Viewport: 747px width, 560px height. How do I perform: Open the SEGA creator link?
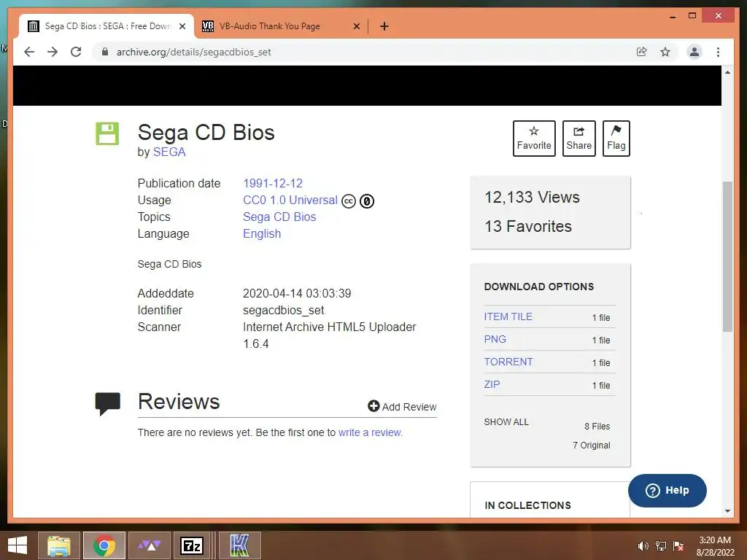[169, 152]
